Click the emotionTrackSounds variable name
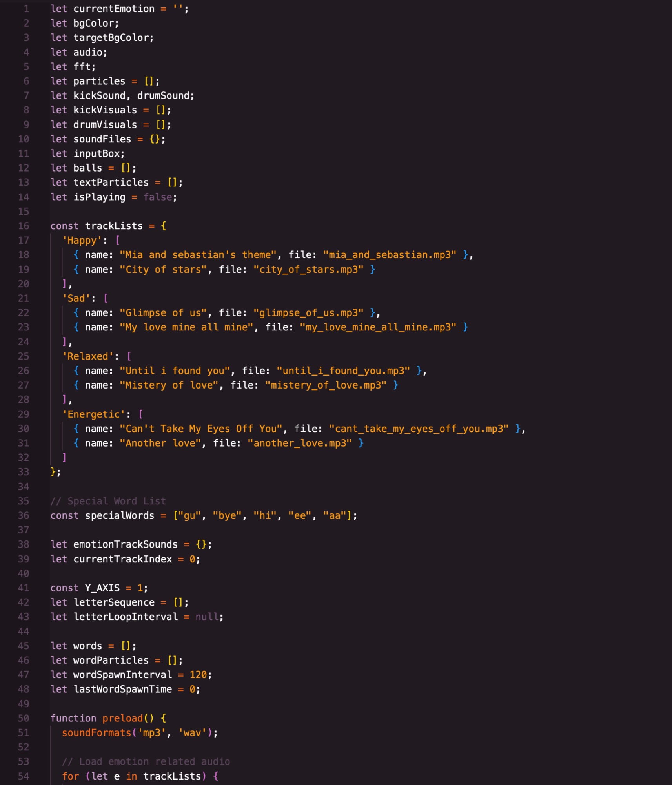This screenshot has width=672, height=785. (x=126, y=545)
